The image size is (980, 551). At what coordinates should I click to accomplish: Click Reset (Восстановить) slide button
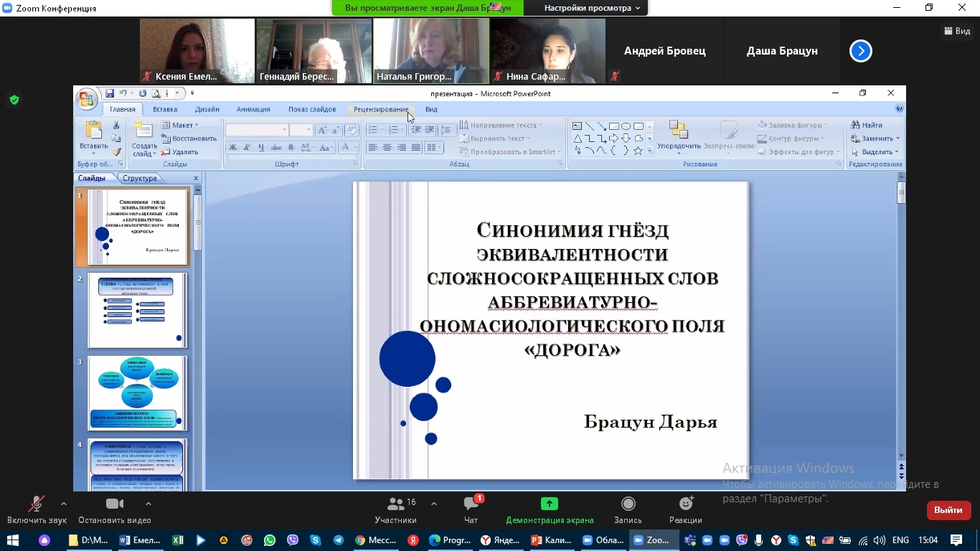pos(189,138)
